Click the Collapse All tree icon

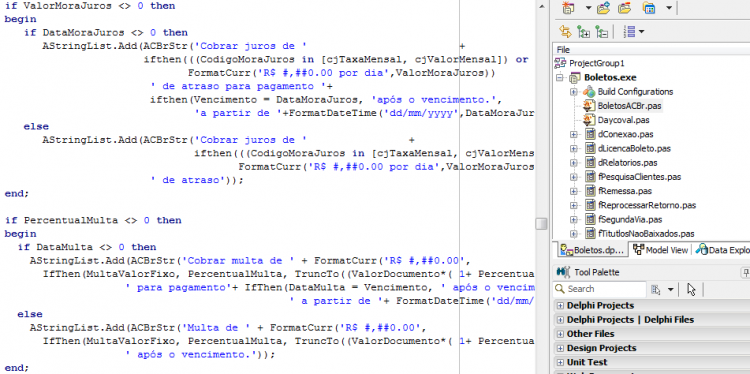(x=602, y=32)
